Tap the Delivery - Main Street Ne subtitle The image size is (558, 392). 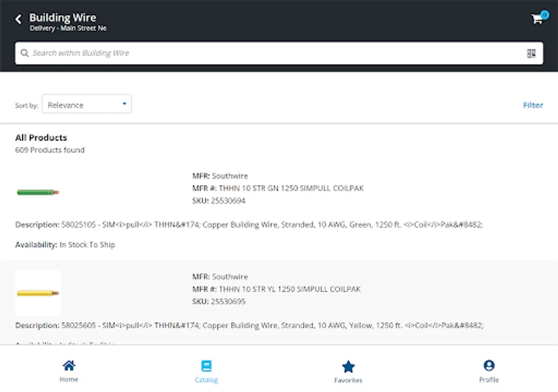click(x=68, y=28)
